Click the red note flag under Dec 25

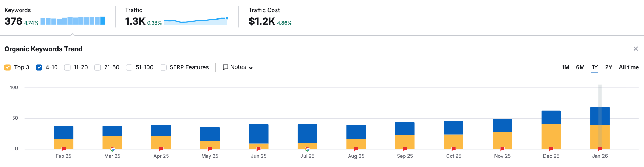point(551,149)
